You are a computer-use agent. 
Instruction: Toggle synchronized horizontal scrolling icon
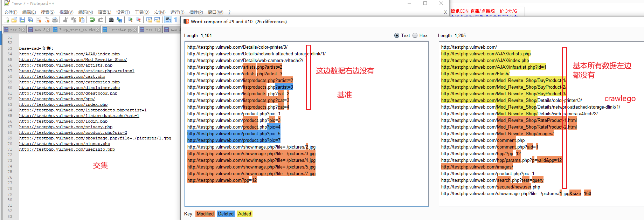157,20
